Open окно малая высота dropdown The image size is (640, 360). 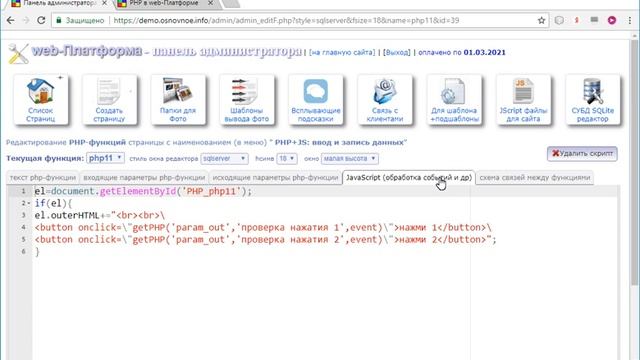(x=349, y=158)
